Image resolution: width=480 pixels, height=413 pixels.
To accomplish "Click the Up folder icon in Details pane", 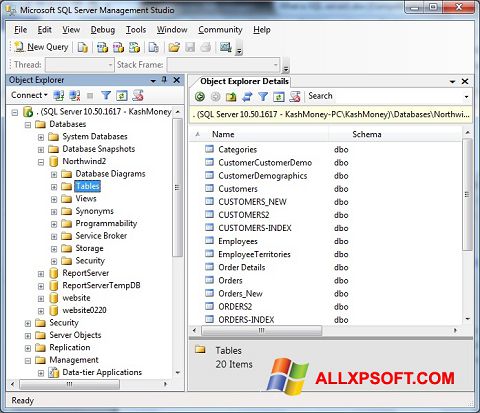I will pos(231,97).
